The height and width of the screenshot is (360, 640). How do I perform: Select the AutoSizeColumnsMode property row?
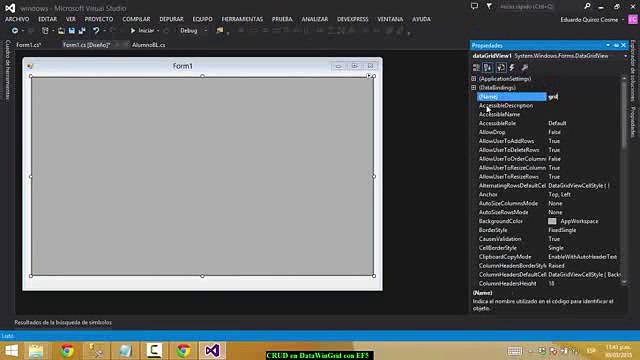coord(549,203)
